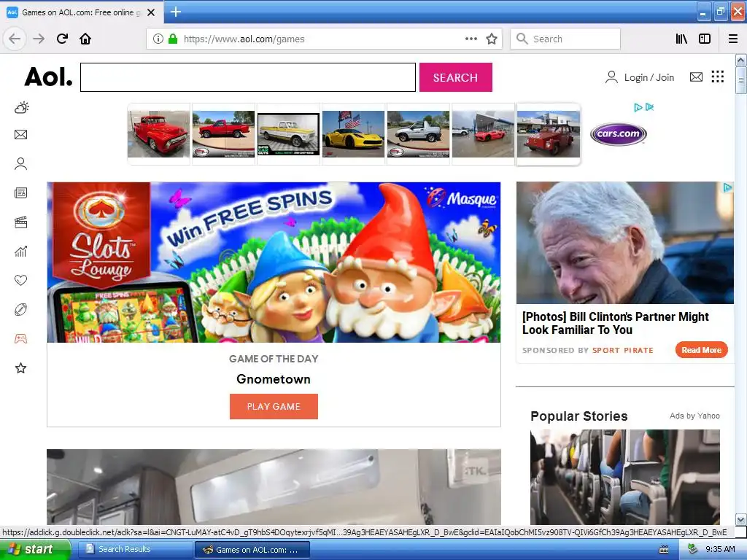
Task: Open Bill Clinton's Partner headline link
Action: coord(615,323)
